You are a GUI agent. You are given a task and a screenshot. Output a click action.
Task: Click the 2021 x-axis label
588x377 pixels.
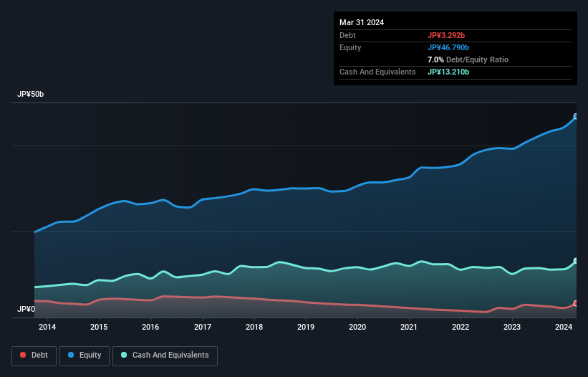pos(409,327)
